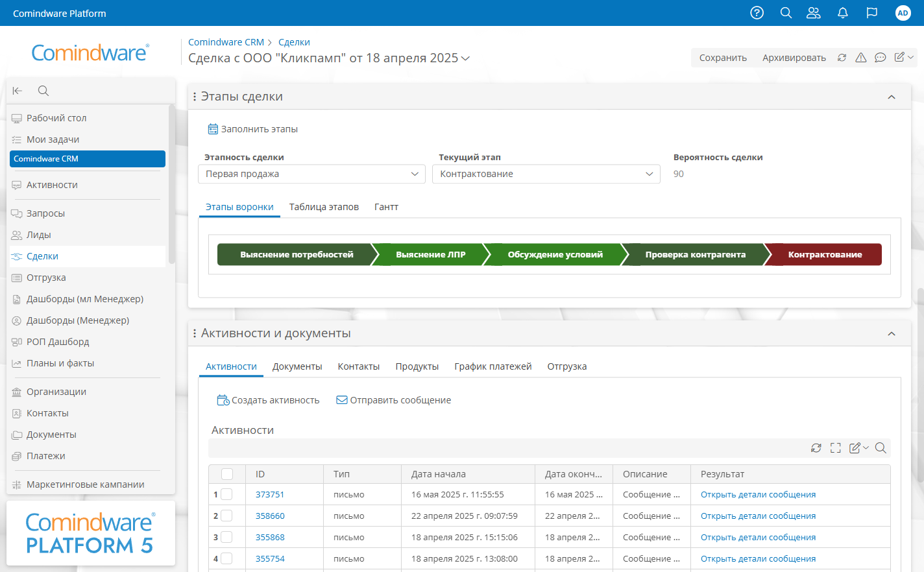Select the Обсуждение условий funnel stage
Image resolution: width=924 pixels, height=572 pixels.
[x=555, y=255]
